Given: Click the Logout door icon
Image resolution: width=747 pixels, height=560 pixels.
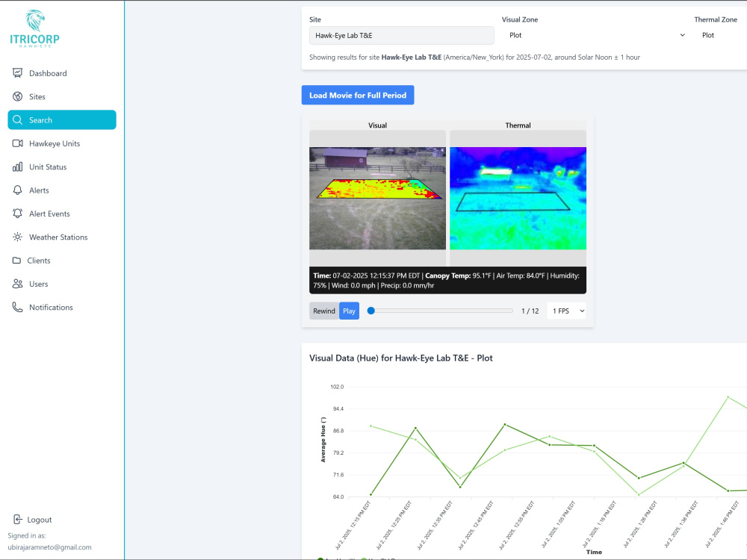Looking at the screenshot, I should click(x=18, y=520).
